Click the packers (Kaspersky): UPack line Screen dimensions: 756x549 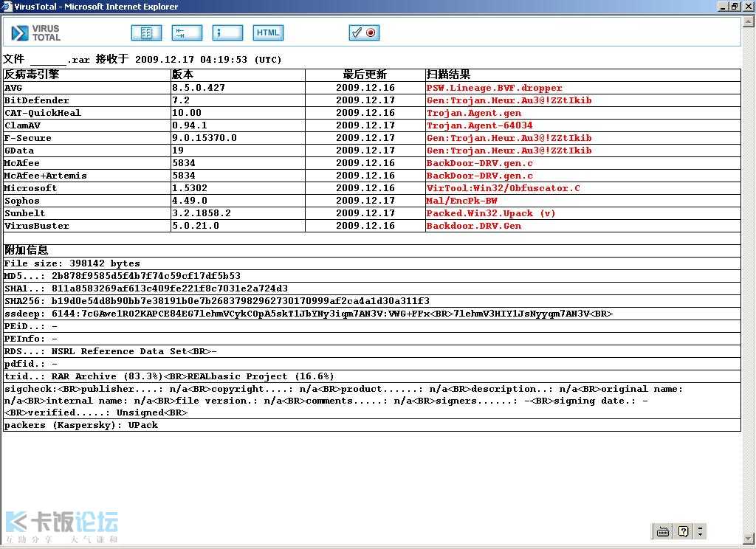pos(81,425)
